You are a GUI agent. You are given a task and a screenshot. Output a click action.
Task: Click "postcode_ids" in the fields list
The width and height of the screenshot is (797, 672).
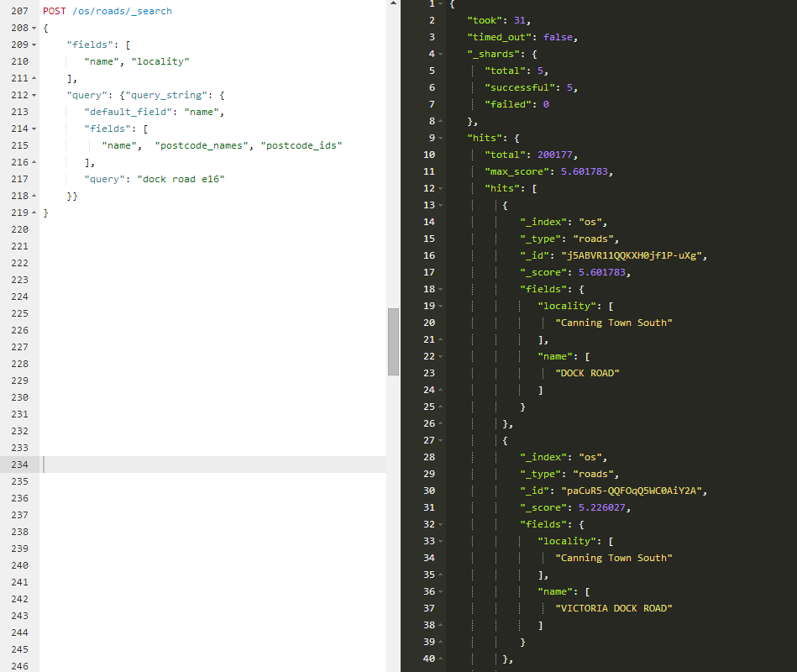coord(301,145)
